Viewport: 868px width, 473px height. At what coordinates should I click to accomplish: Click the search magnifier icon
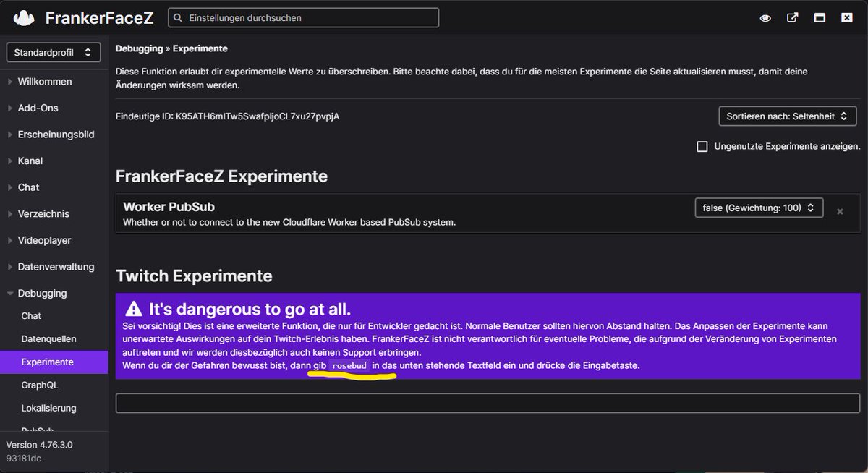(x=177, y=17)
